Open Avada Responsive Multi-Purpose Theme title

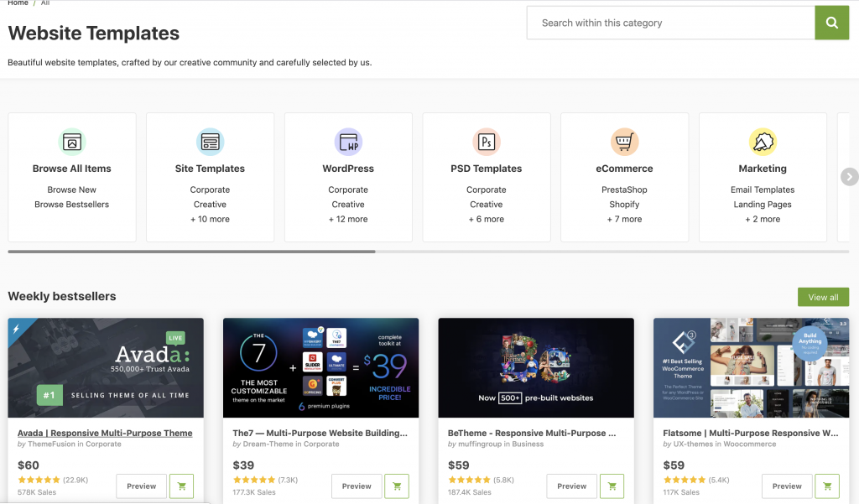point(105,433)
